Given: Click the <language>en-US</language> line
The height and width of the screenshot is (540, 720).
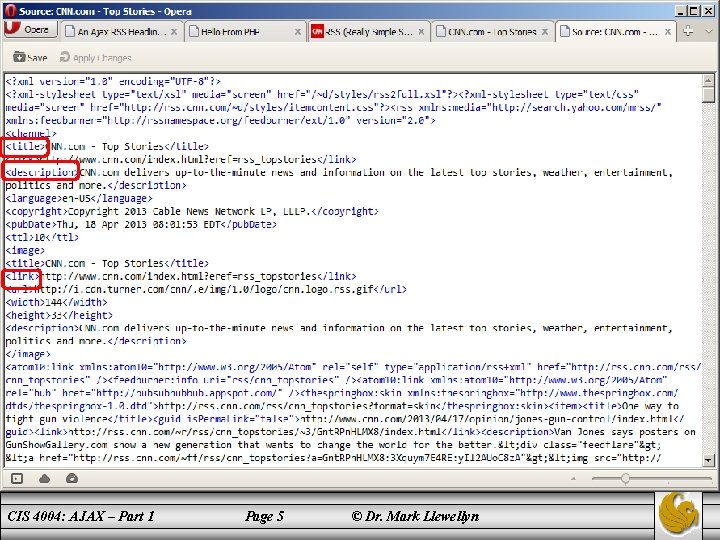Looking at the screenshot, I should pyautogui.click(x=79, y=198).
